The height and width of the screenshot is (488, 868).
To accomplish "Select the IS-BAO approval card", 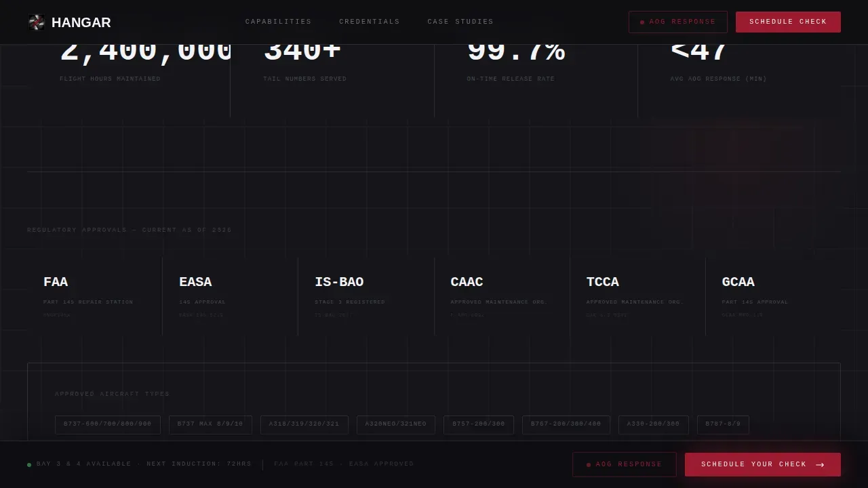I will coord(366,297).
